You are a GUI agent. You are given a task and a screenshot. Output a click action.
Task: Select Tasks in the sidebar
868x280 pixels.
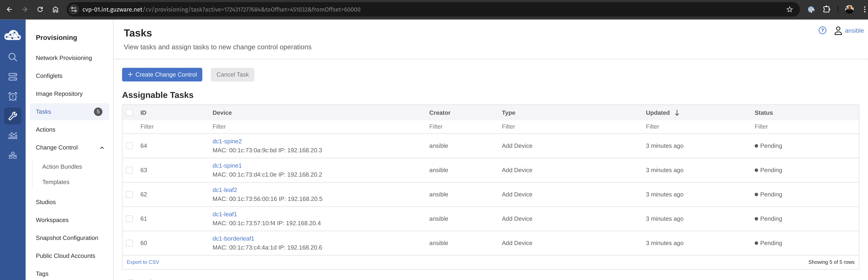[x=69, y=112]
